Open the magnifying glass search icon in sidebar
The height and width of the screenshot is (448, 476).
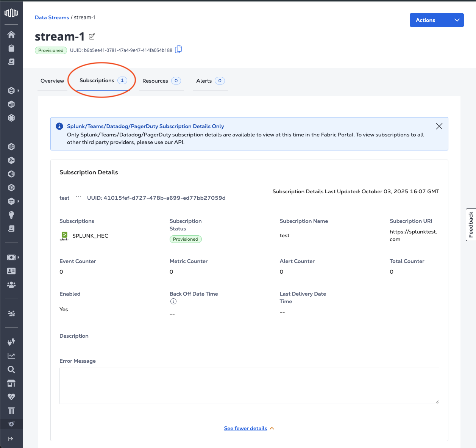(11, 370)
